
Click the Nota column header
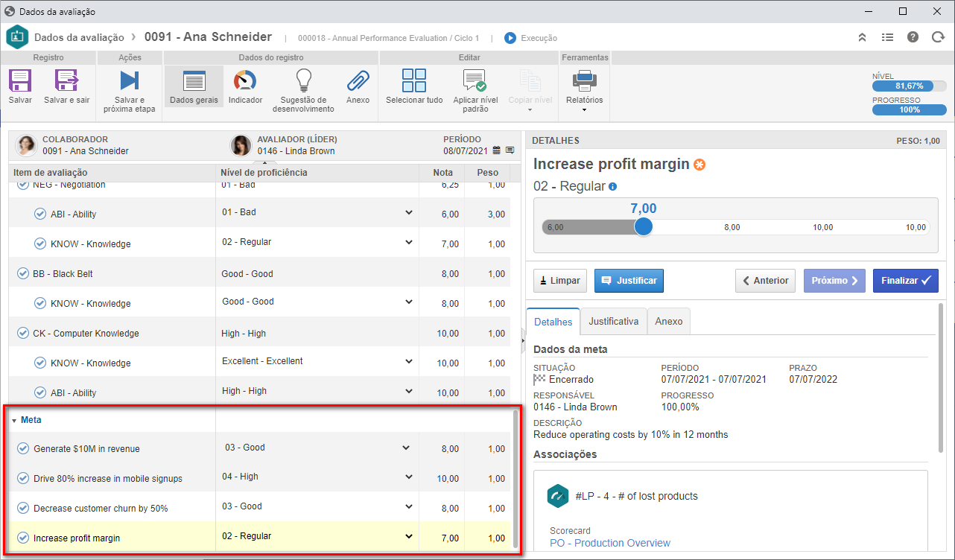click(x=442, y=173)
